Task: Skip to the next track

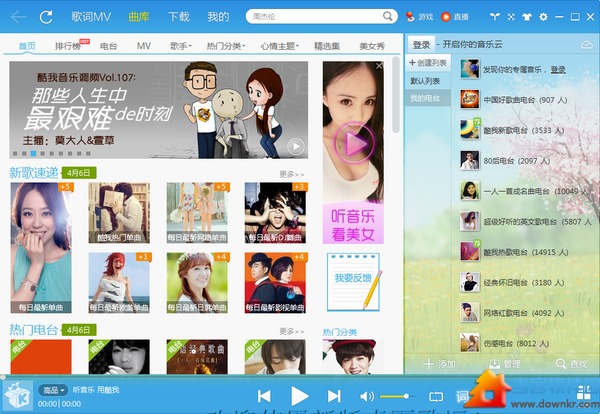Action: 334,396
